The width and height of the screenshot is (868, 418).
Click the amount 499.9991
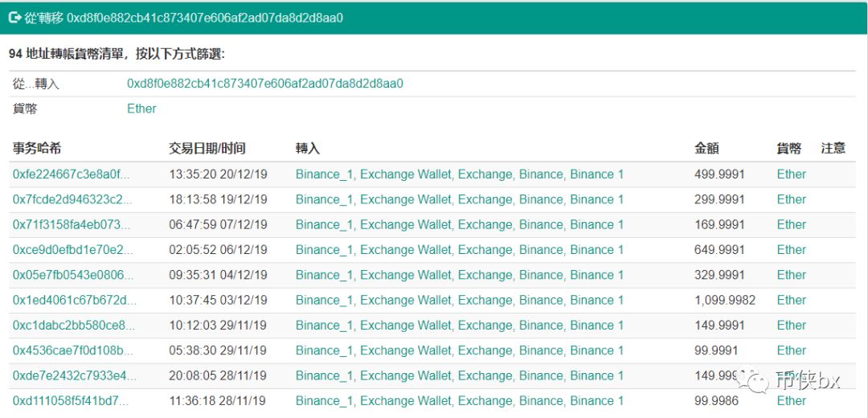pos(719,174)
